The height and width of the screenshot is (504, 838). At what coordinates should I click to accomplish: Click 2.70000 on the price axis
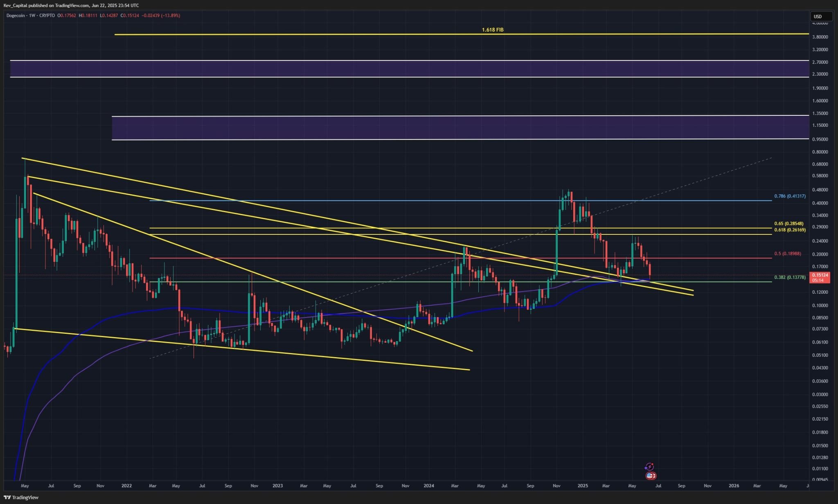pos(820,62)
